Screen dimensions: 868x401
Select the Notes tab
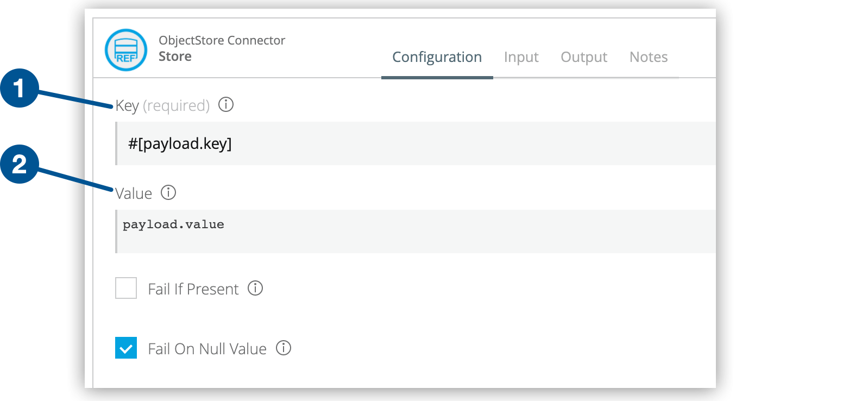649,57
